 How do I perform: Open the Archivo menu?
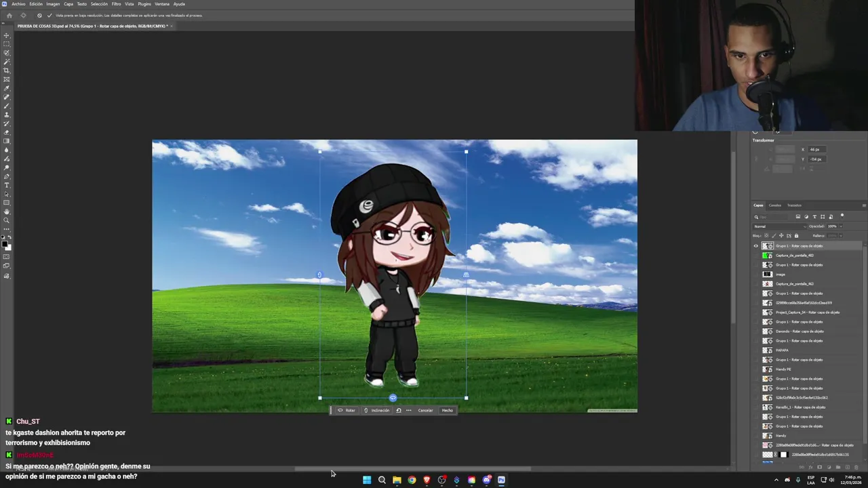pos(18,4)
